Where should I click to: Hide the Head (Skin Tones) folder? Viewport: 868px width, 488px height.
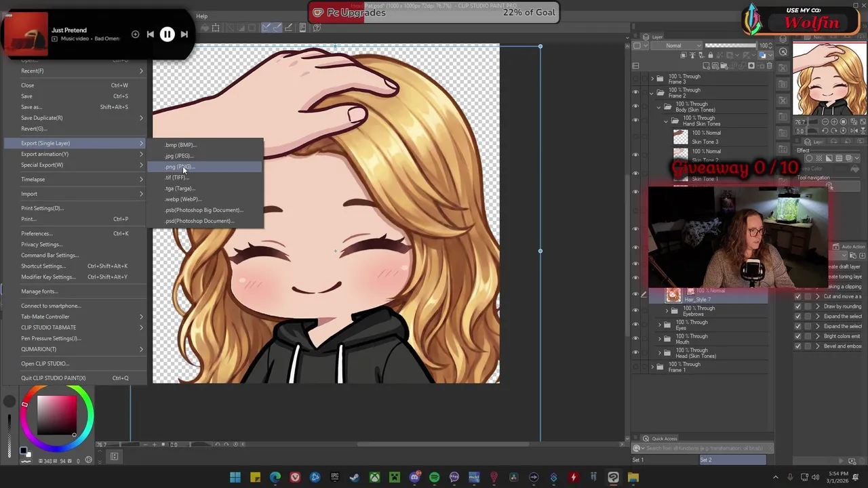coord(635,353)
